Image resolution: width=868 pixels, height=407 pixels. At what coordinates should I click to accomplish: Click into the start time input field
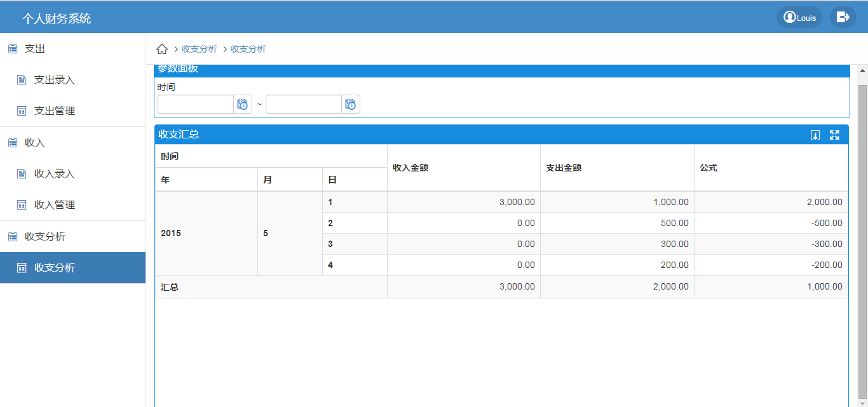click(x=195, y=104)
